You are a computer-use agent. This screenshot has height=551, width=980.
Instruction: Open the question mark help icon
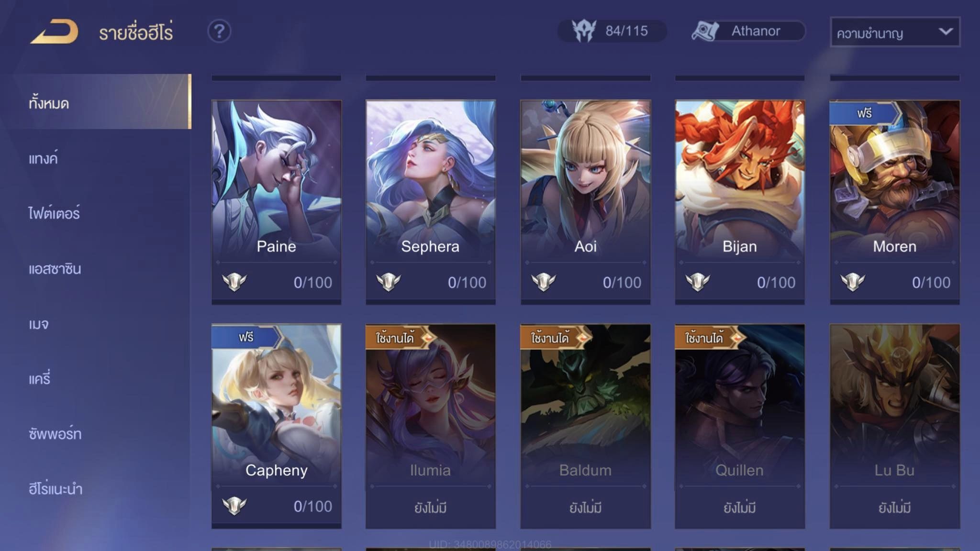(219, 32)
